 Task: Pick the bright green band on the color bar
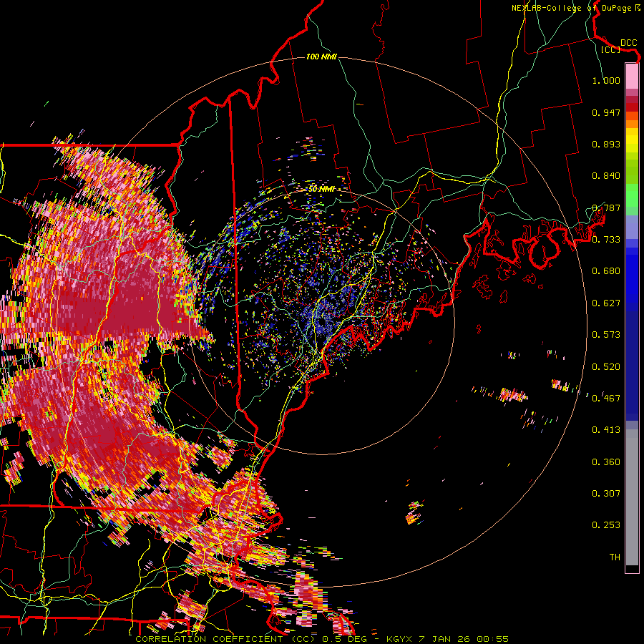click(x=632, y=195)
